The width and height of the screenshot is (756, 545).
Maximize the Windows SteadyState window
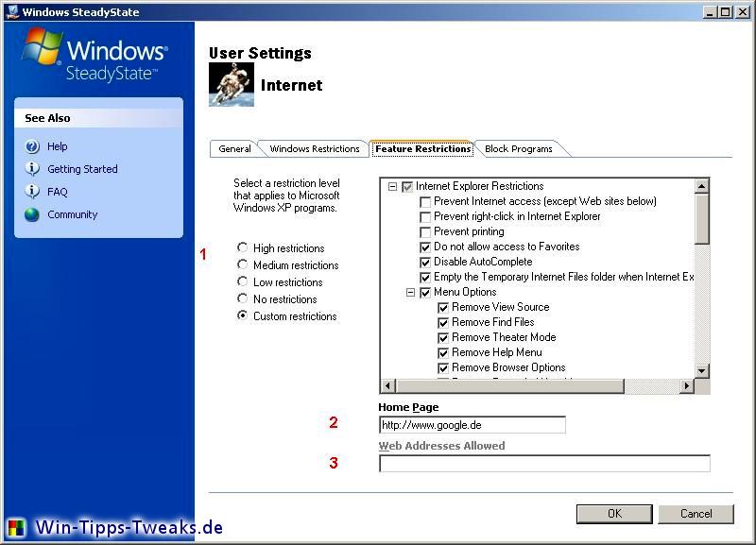[x=725, y=11]
